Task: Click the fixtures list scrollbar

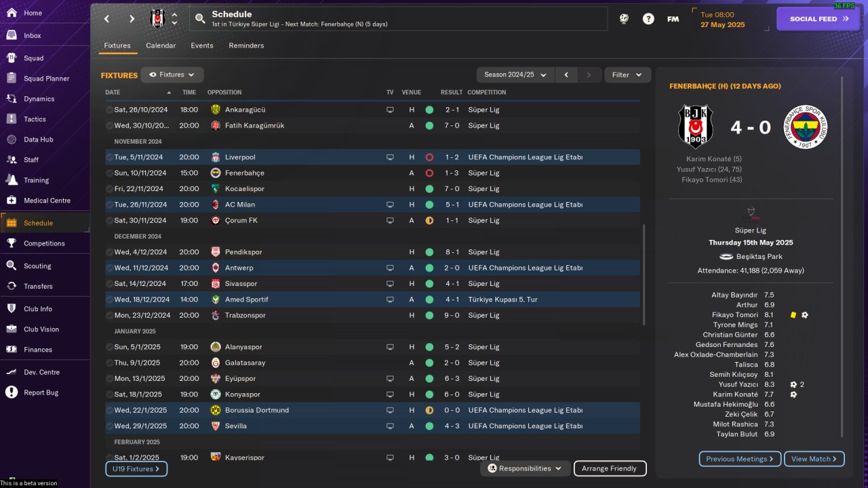Action: (x=645, y=274)
